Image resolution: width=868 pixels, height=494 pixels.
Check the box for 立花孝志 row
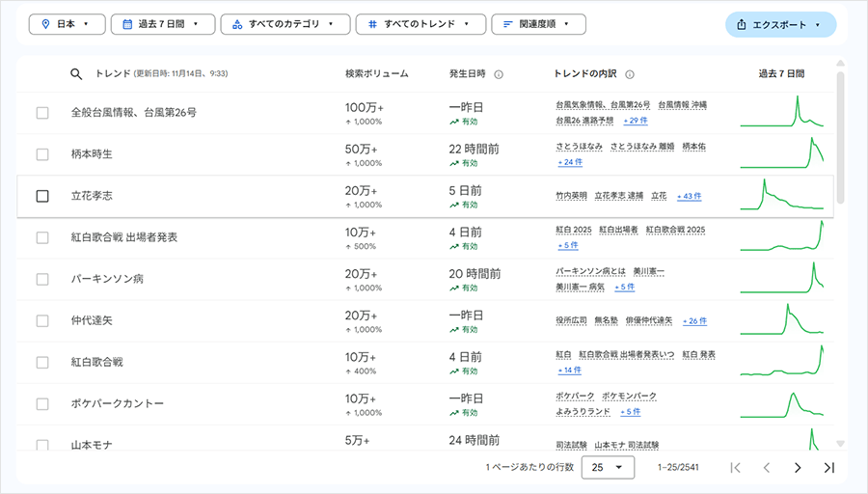coord(42,196)
